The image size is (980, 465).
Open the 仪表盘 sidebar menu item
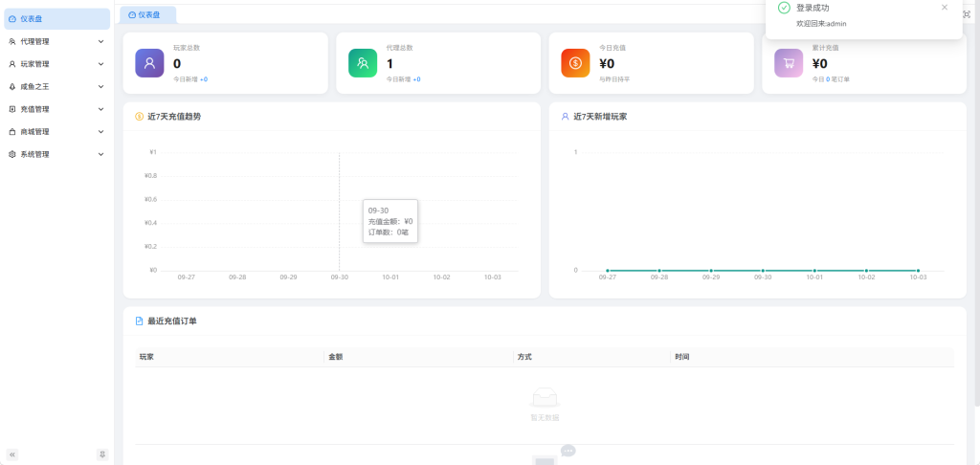(56, 19)
